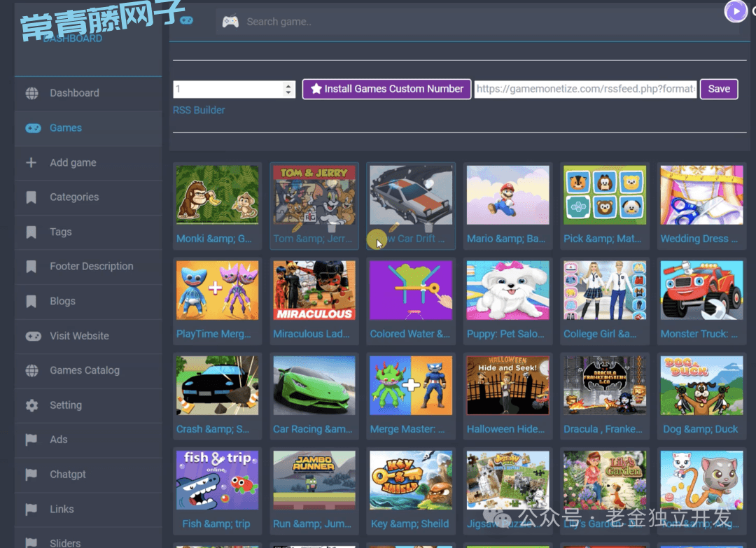The width and height of the screenshot is (756, 548).
Task: Click the number stepper arrows
Action: point(288,89)
